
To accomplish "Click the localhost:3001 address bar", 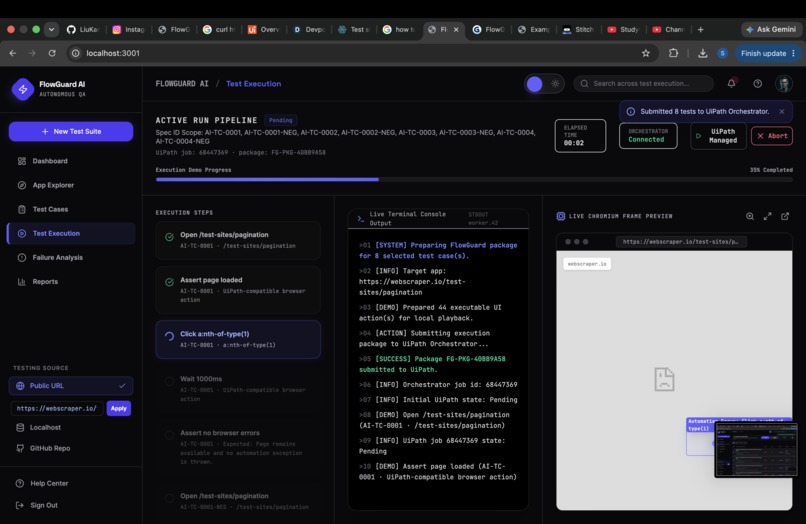I will 360,53.
